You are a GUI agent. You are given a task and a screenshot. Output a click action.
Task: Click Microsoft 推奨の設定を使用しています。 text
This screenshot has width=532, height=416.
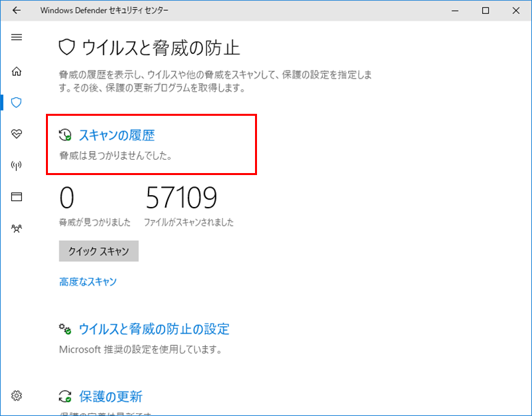[140, 349]
